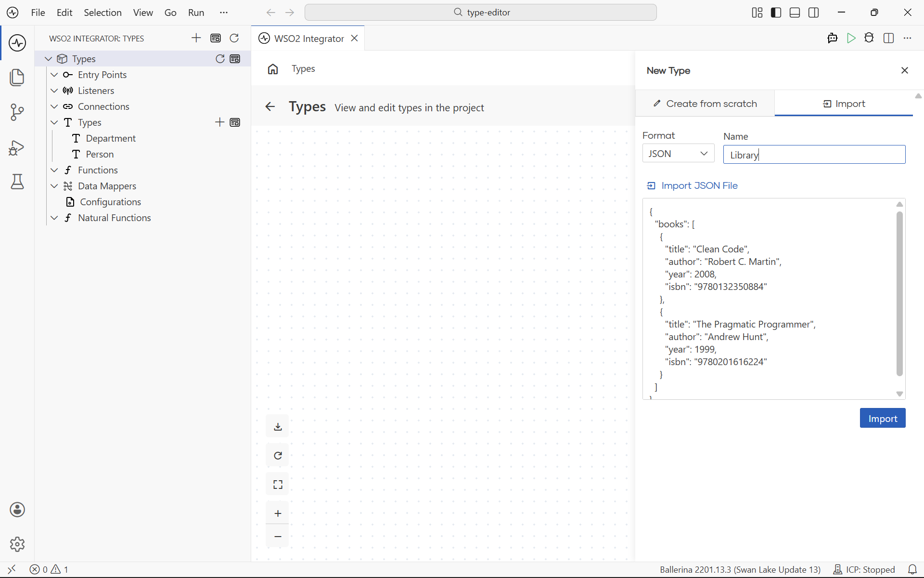Open the Format JSON dropdown
This screenshot has height=578, width=924.
678,154
